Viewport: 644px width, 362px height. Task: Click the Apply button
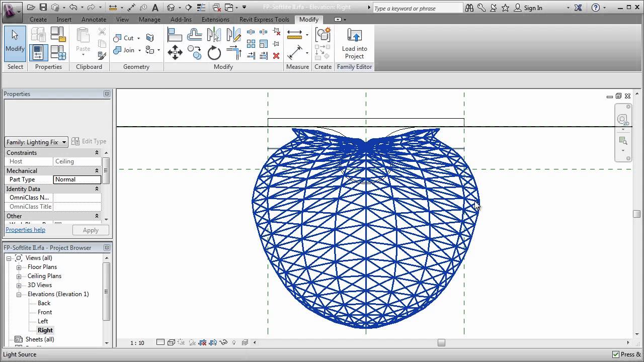[x=91, y=230]
